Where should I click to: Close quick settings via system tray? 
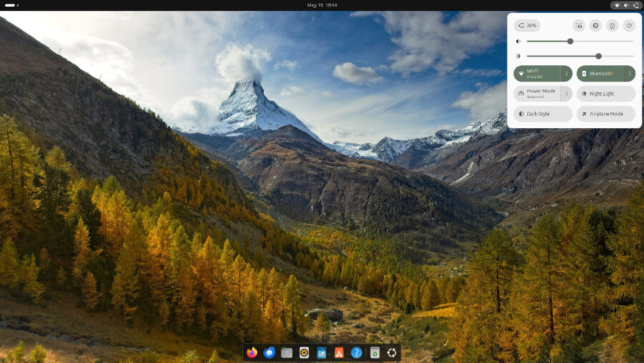(x=626, y=5)
